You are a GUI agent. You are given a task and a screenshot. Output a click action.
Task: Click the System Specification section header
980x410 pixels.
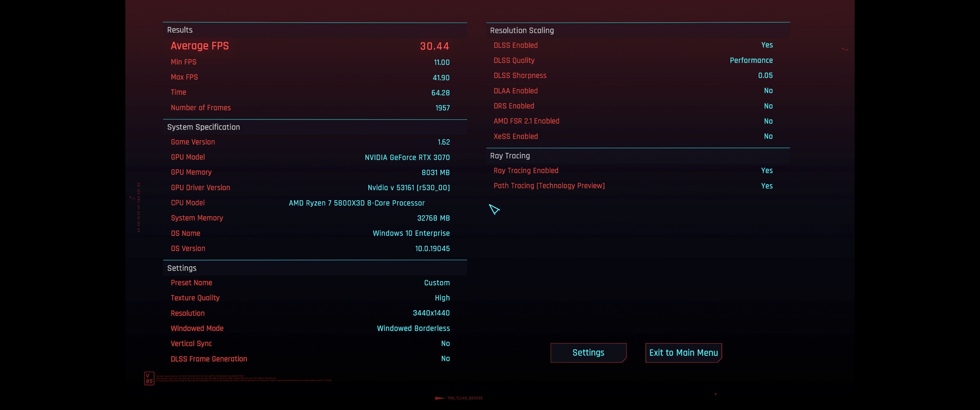tap(203, 127)
